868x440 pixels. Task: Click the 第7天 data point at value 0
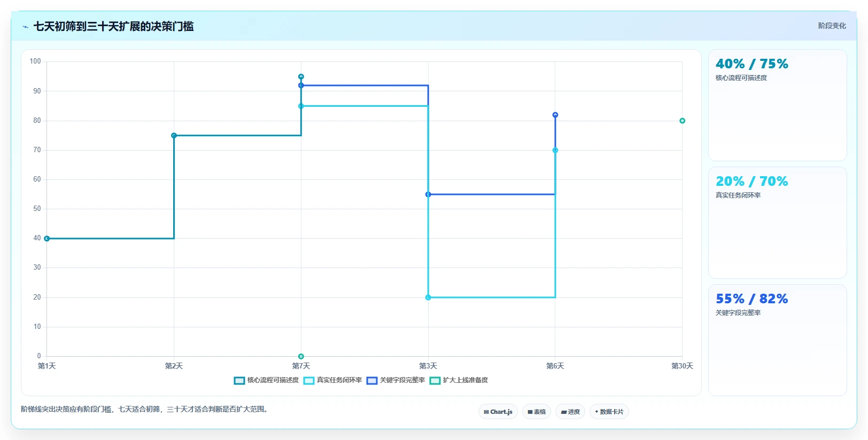click(x=301, y=356)
